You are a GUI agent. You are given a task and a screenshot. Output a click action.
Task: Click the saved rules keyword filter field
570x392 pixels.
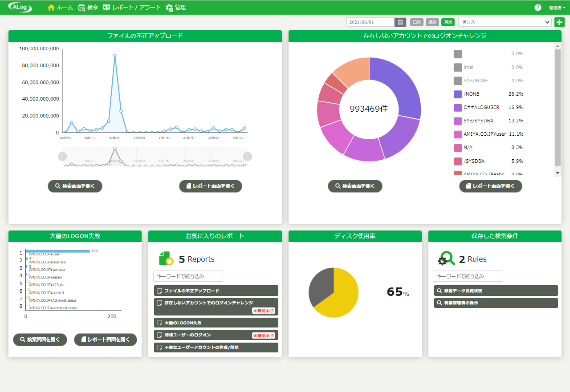click(x=468, y=276)
